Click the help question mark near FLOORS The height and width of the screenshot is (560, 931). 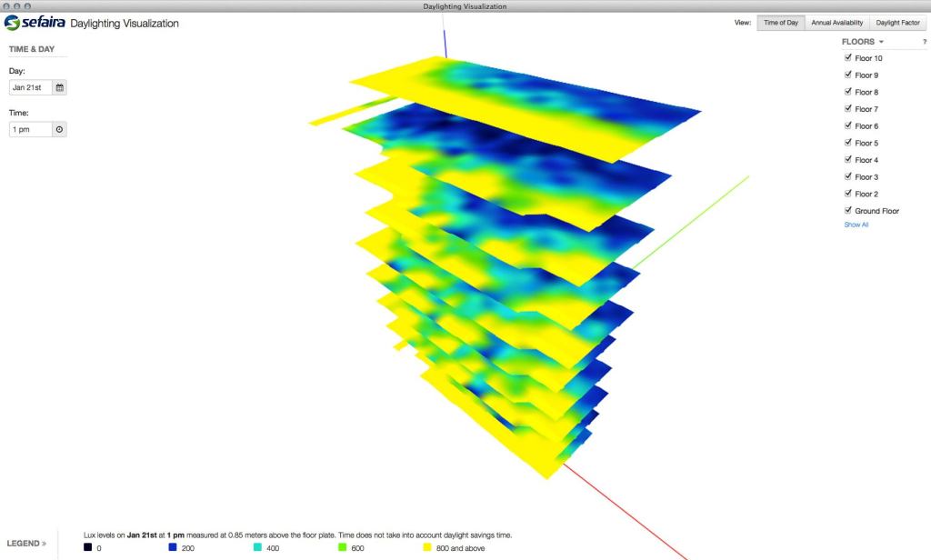point(924,41)
